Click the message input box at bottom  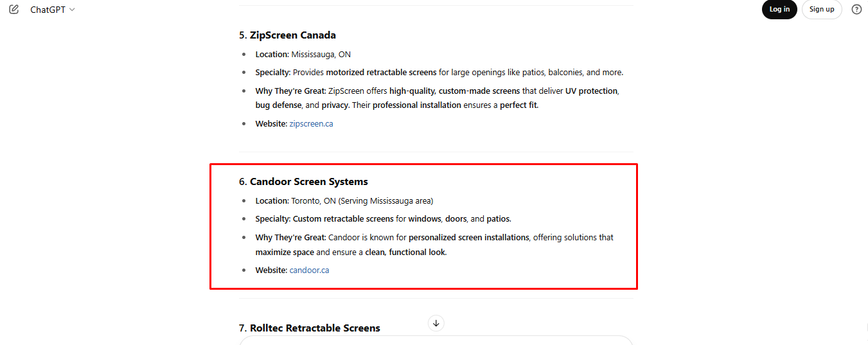pos(436,341)
